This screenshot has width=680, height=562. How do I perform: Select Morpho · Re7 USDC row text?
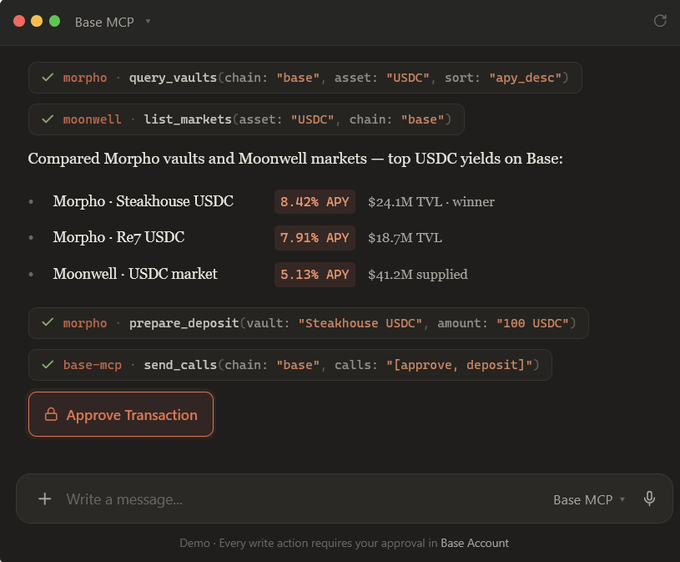coord(119,237)
